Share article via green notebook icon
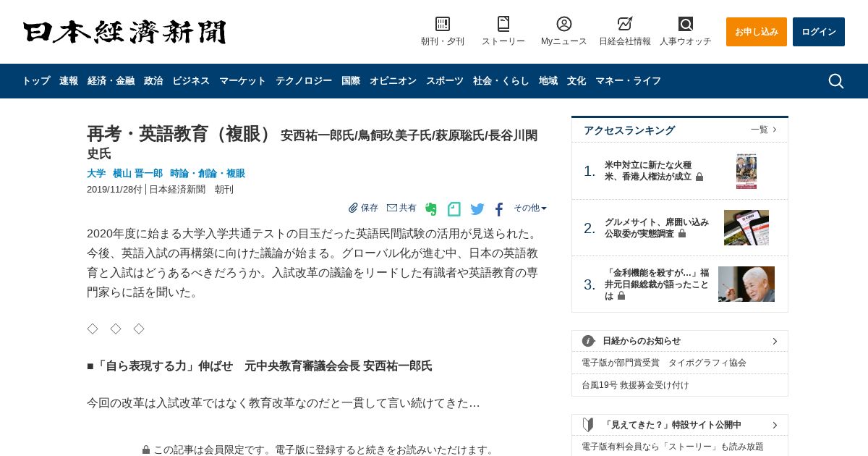This screenshot has width=868, height=456. (454, 209)
